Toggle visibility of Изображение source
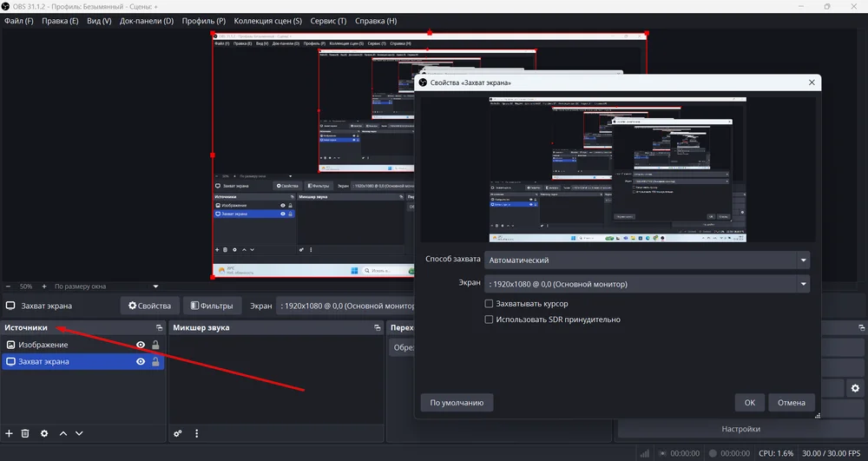The height and width of the screenshot is (461, 868). coord(141,345)
